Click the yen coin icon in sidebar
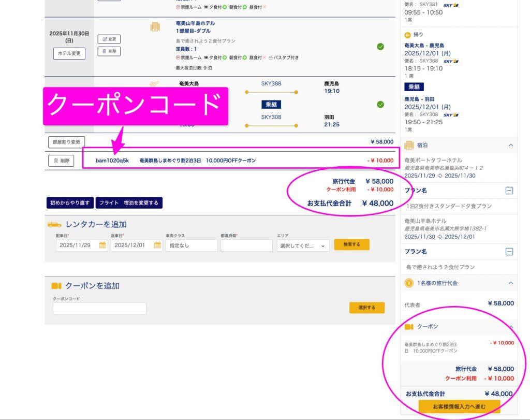The height and width of the screenshot is (420, 530). 409,283
